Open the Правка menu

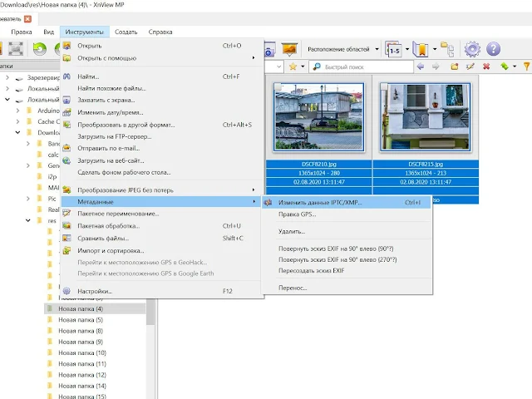point(22,32)
